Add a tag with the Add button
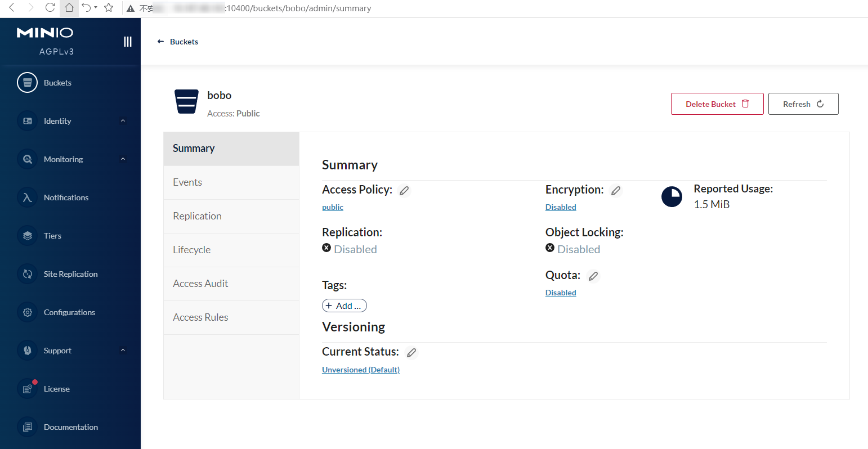The image size is (868, 449). tap(344, 306)
